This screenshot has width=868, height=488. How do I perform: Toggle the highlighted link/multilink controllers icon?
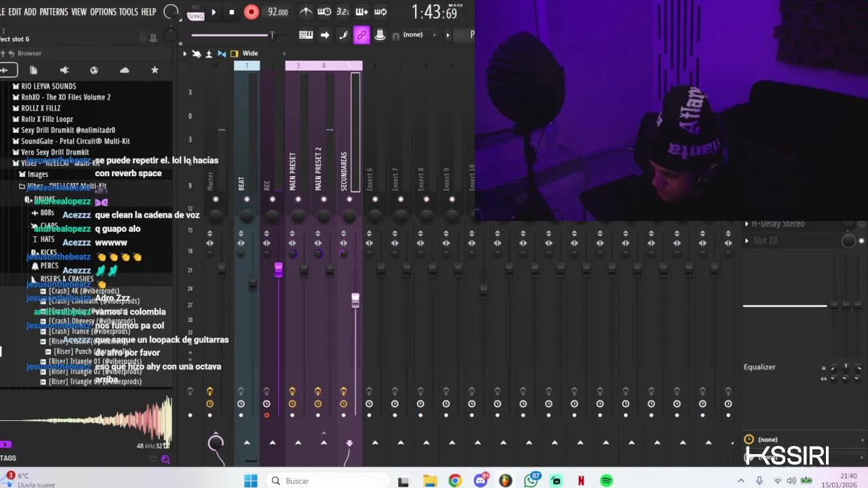point(361,35)
